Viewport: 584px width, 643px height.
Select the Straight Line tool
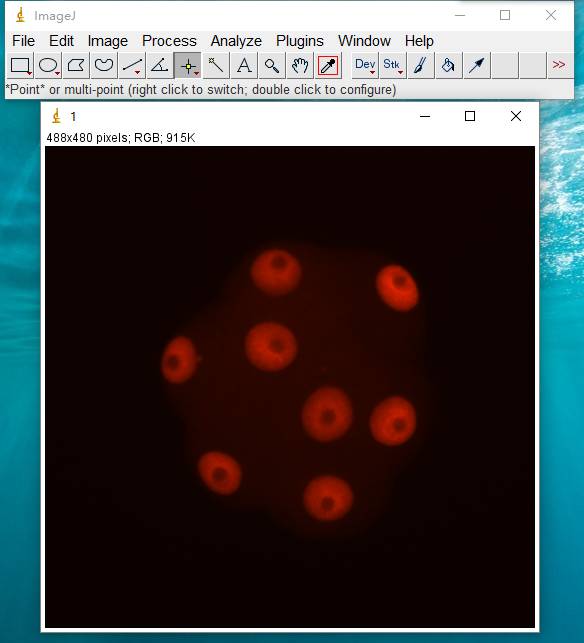click(x=132, y=65)
